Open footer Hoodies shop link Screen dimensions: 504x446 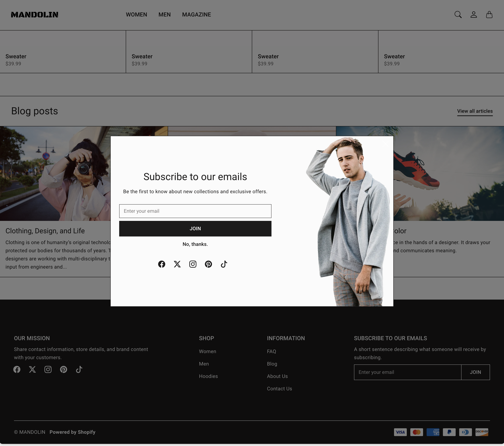click(x=208, y=376)
